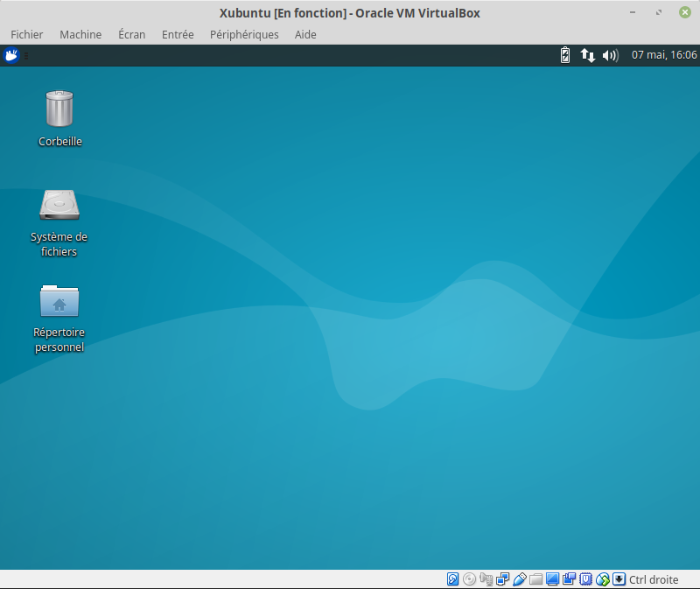The image size is (700, 589).
Task: Open the Aide menu
Action: tap(305, 34)
